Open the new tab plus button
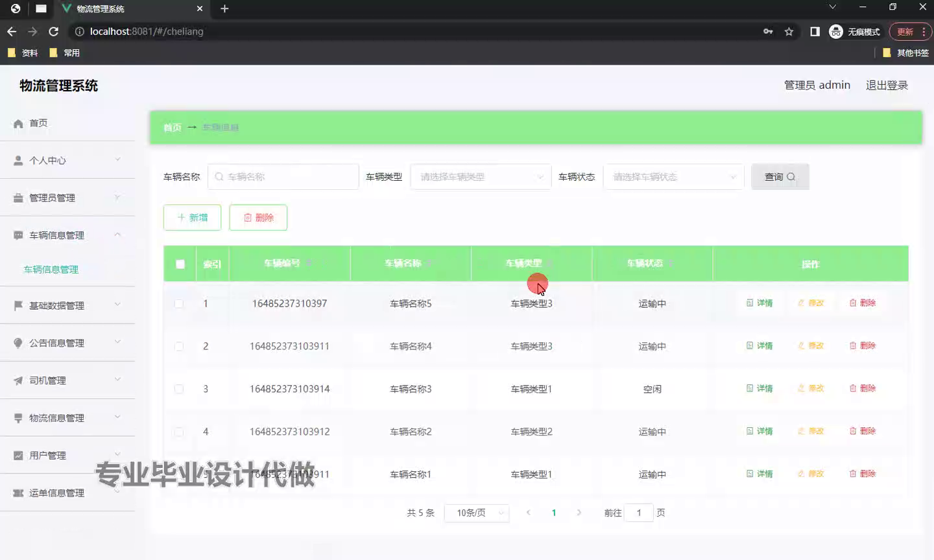This screenshot has height=560, width=934. (224, 8)
